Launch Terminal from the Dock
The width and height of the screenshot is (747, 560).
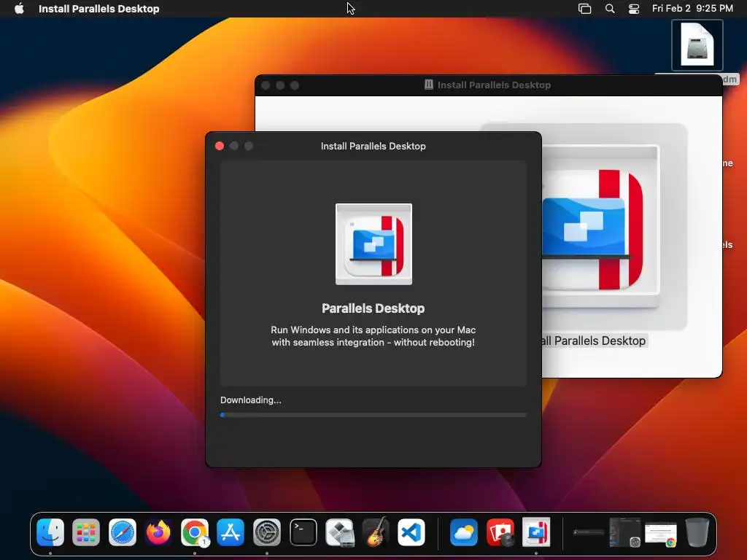coord(303,532)
